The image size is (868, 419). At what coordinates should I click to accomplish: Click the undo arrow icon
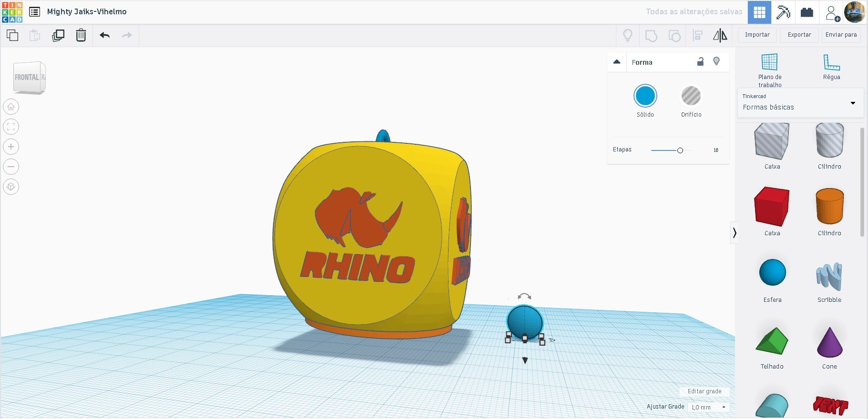105,35
